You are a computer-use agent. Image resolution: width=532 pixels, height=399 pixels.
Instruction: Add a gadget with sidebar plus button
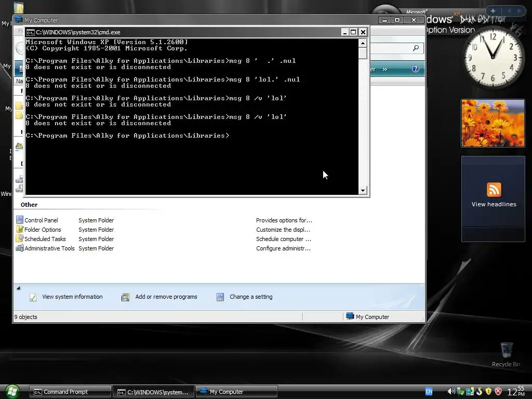pyautogui.click(x=493, y=11)
